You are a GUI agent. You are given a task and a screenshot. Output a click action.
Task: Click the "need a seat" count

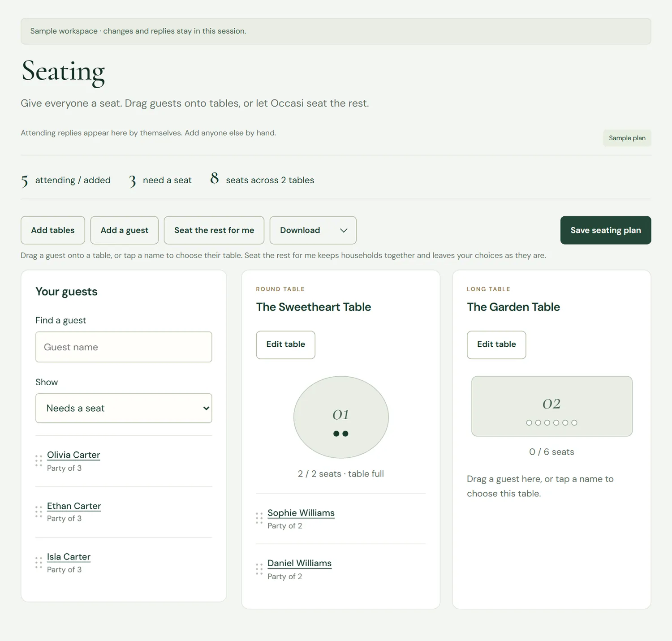pos(160,181)
